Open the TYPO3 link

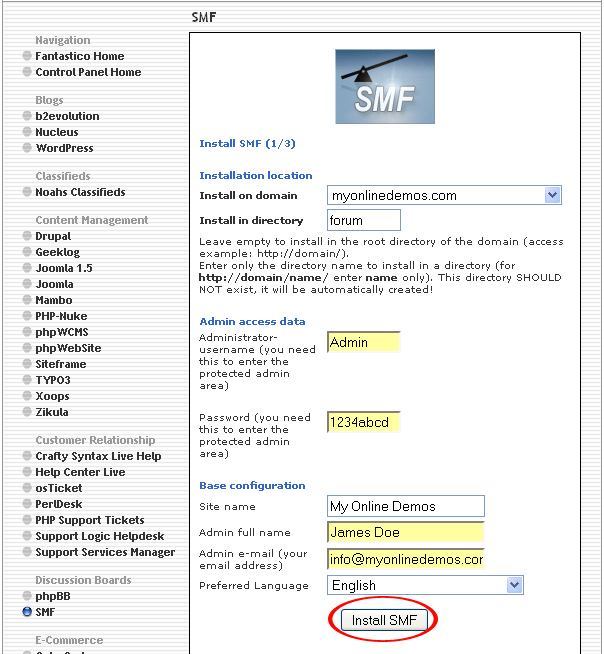click(53, 380)
